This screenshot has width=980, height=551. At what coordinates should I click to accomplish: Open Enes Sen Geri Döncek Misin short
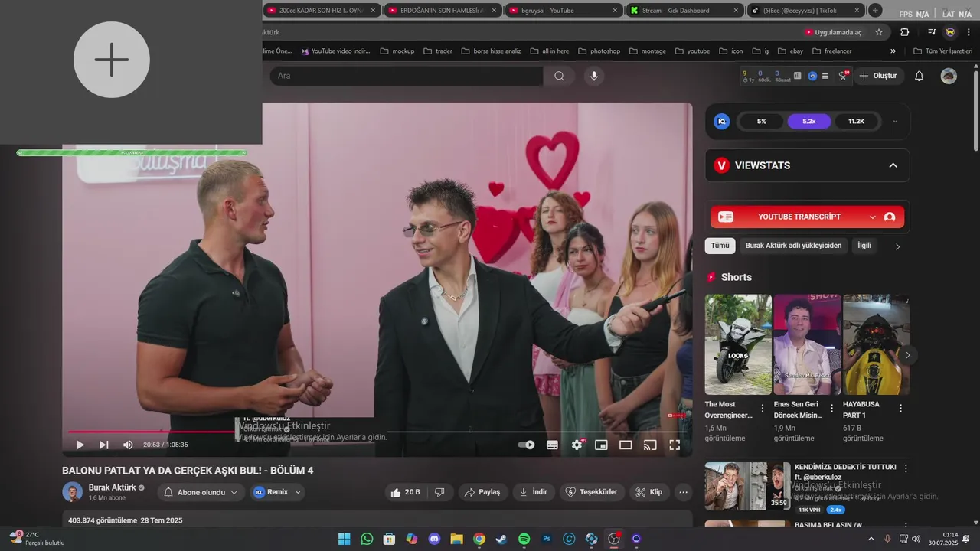point(807,344)
